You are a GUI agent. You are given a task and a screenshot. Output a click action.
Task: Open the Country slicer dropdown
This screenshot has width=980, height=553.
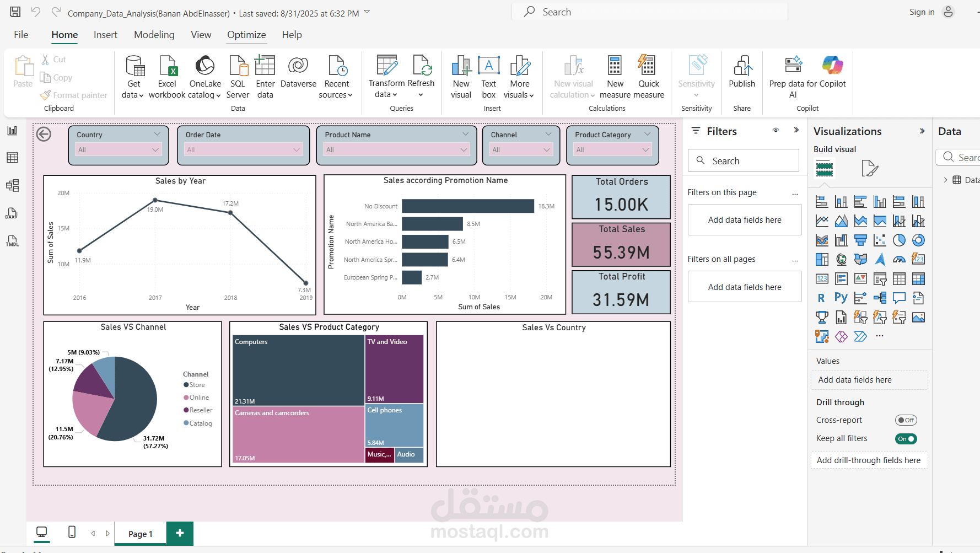point(155,149)
